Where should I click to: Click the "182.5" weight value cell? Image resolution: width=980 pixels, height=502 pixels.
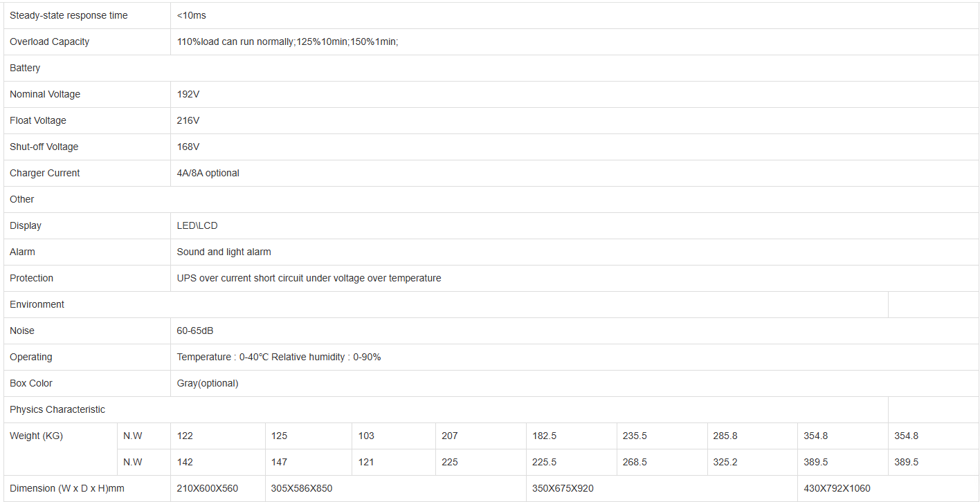pos(544,436)
